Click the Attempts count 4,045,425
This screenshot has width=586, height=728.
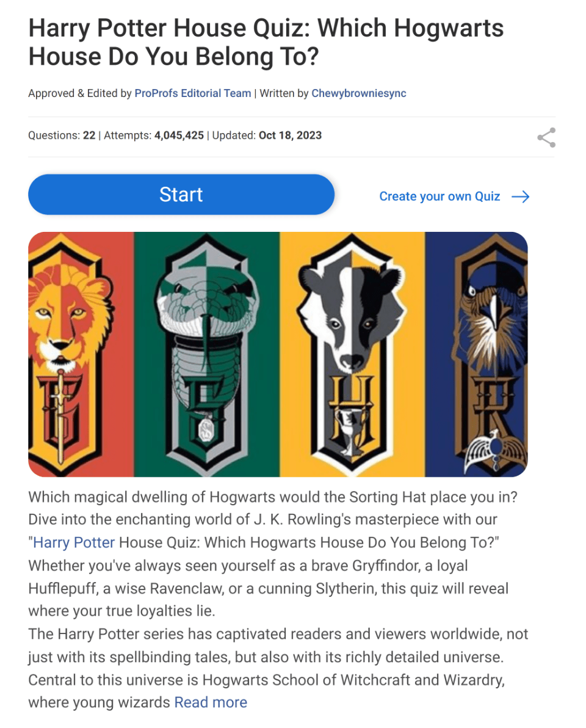[179, 135]
